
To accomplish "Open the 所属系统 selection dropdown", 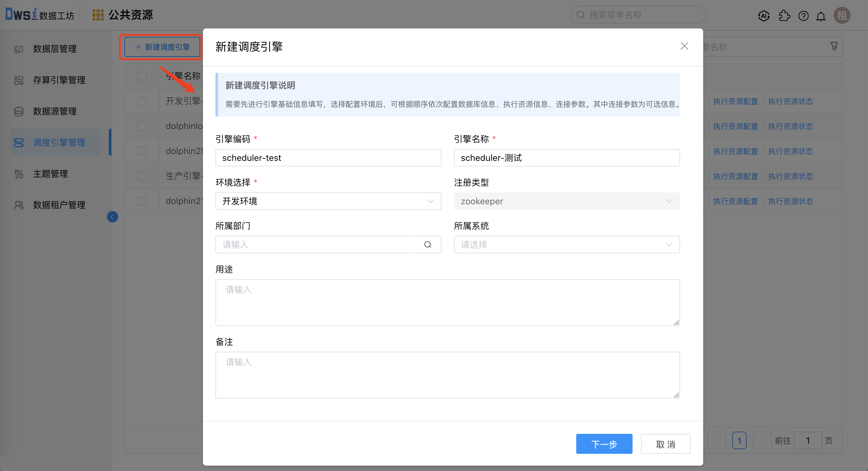I will tap(567, 245).
